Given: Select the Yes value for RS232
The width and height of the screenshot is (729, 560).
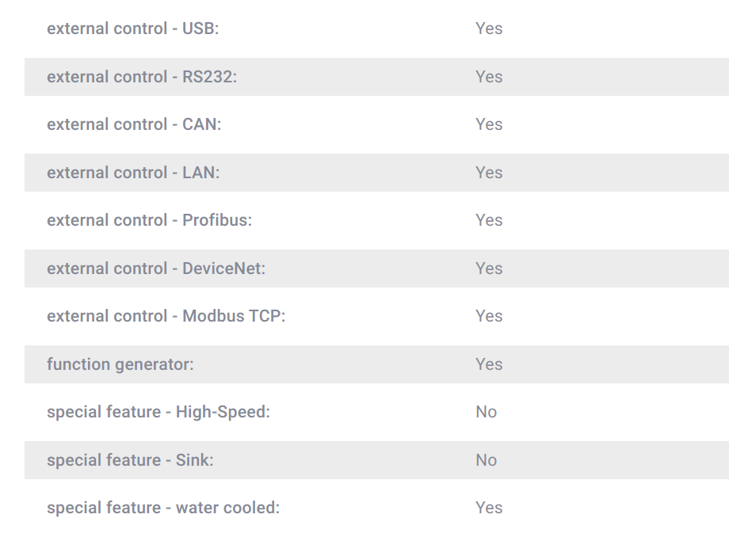Looking at the screenshot, I should pyautogui.click(x=489, y=77).
